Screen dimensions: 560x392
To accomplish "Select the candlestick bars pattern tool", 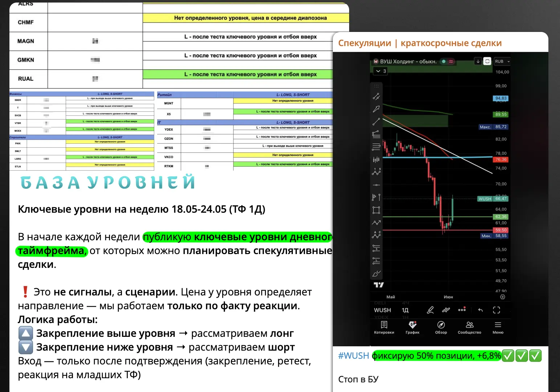I will (376, 159).
